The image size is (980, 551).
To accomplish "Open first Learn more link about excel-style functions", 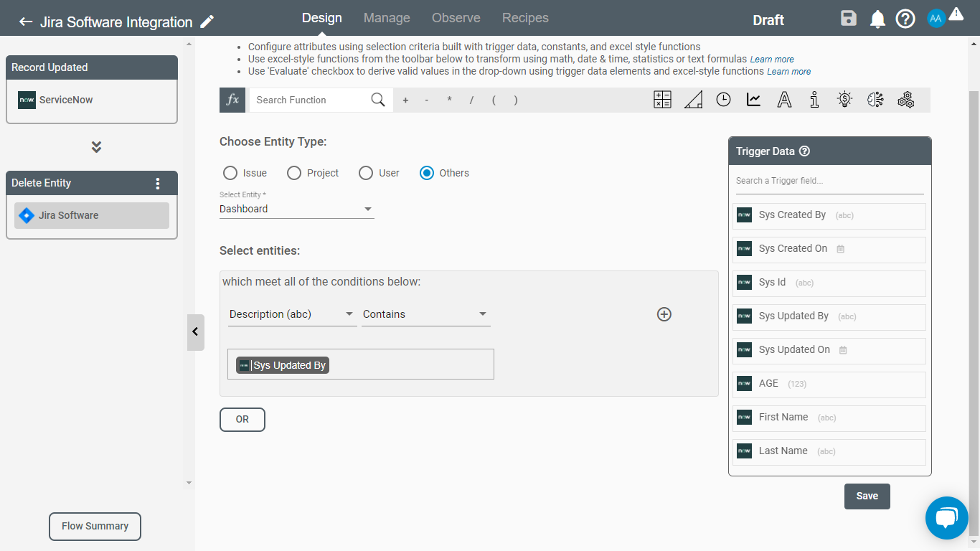I will pos(772,60).
